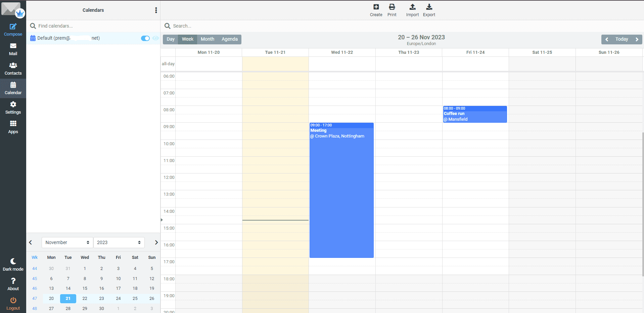
Task: Open the Meeting event at Crown Plaza
Action: [x=341, y=190]
